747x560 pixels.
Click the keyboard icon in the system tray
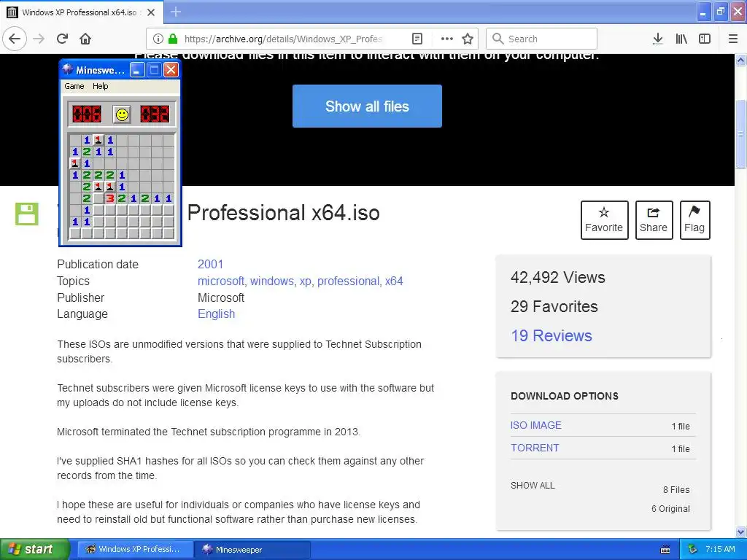665,550
